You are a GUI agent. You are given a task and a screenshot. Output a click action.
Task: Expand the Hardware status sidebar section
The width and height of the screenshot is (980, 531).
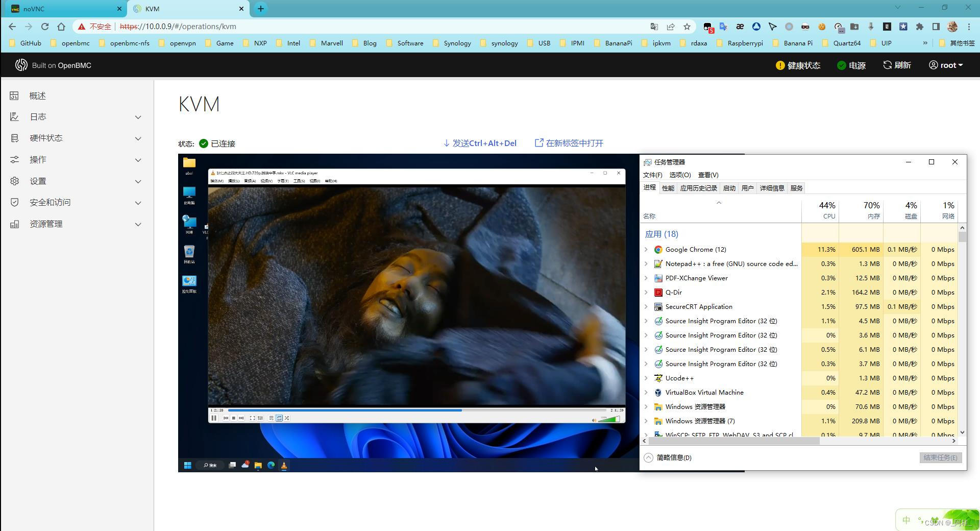pyautogui.click(x=77, y=138)
